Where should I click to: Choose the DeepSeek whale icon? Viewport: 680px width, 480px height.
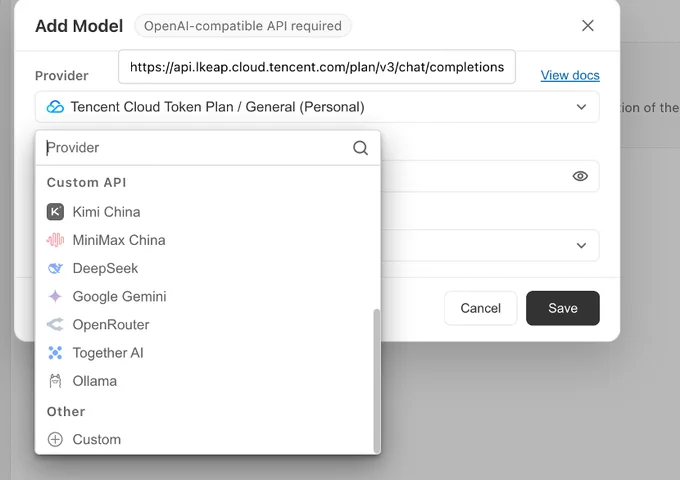click(x=55, y=268)
